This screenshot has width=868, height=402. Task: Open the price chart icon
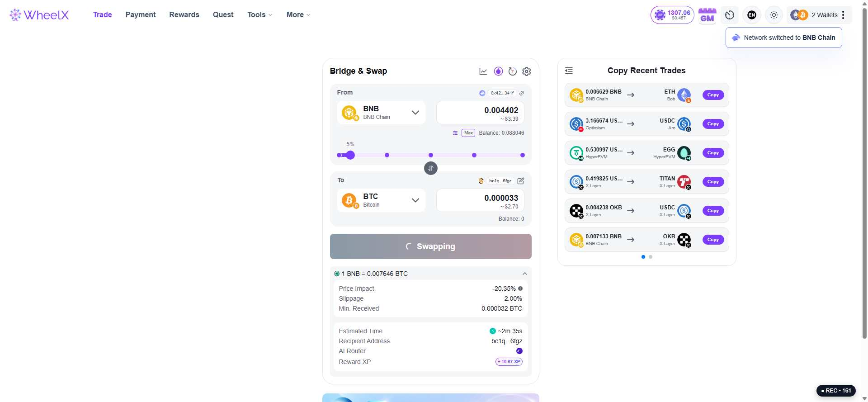click(483, 71)
